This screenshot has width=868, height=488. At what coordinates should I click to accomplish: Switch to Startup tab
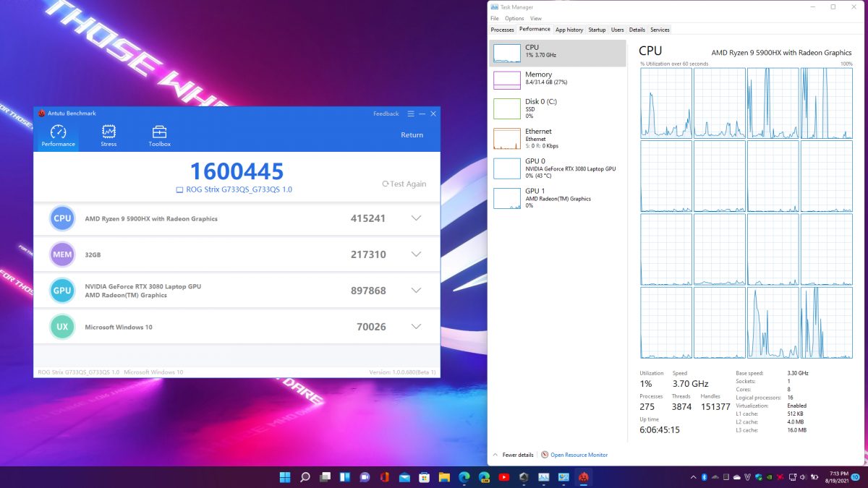tap(597, 30)
